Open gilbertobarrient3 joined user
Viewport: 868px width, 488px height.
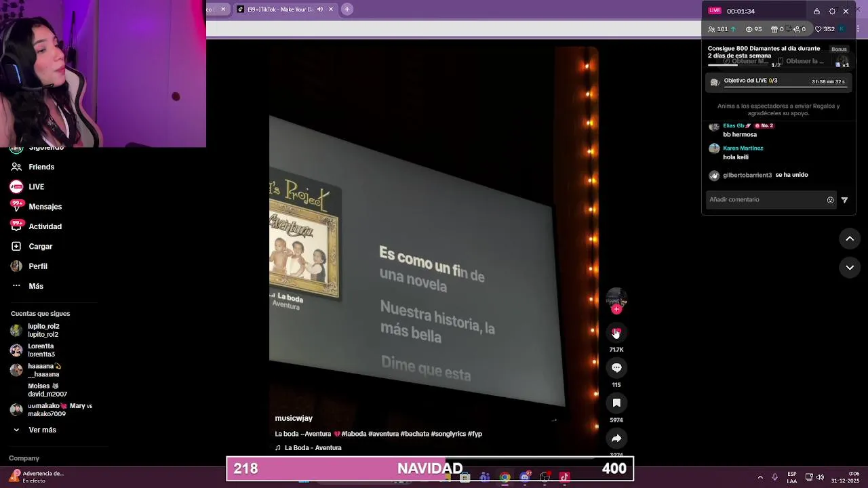point(747,175)
